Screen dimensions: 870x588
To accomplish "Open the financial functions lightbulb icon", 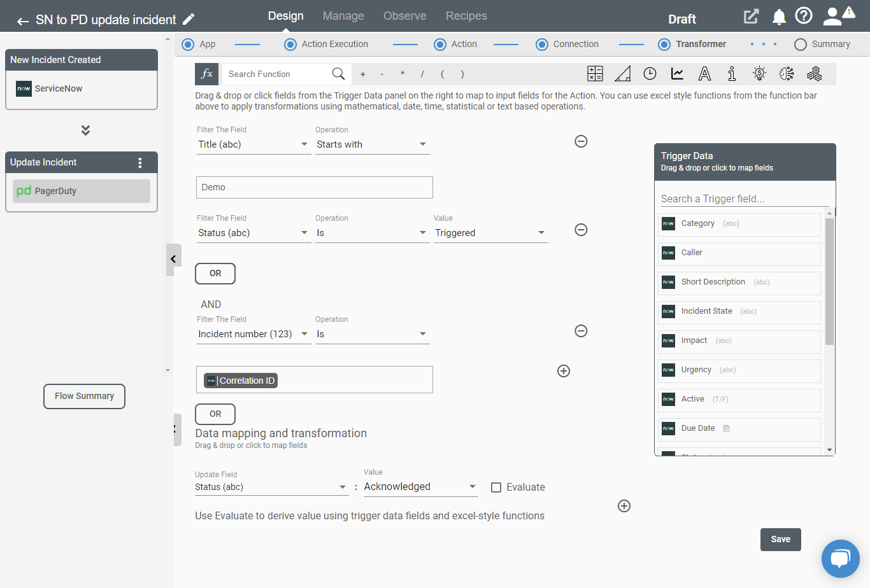I will [759, 74].
